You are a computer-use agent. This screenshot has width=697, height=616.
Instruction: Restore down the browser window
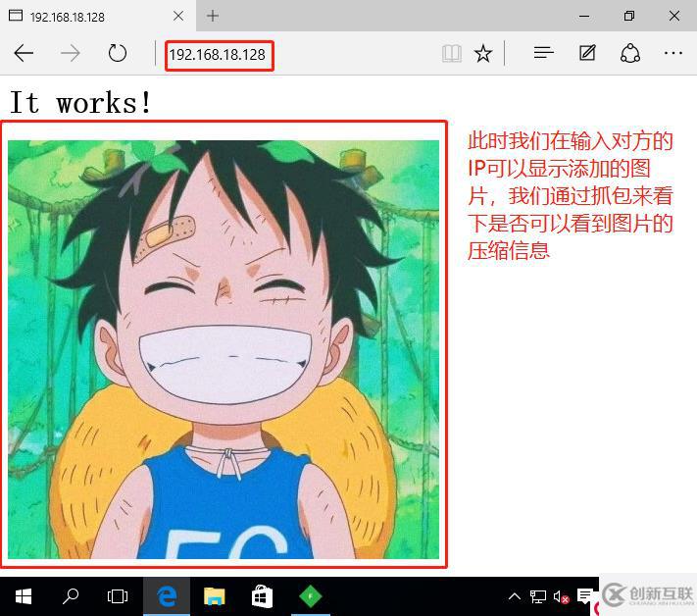click(629, 16)
